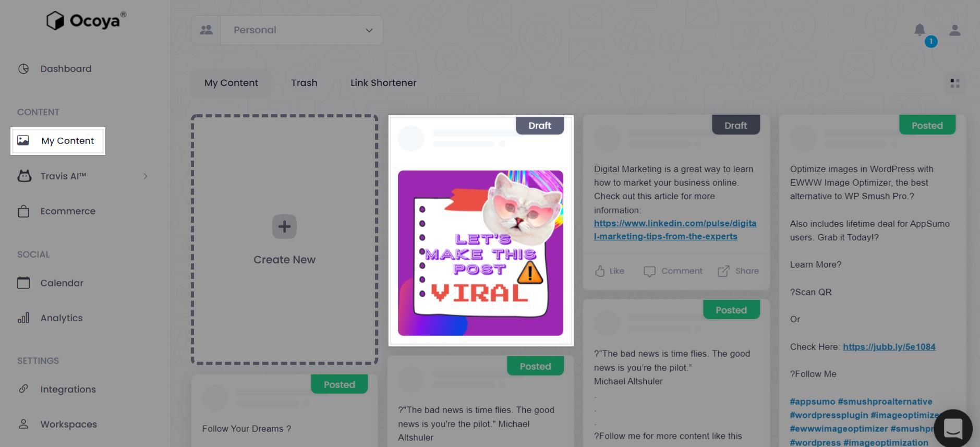Open the notifications bell icon

pyautogui.click(x=919, y=30)
